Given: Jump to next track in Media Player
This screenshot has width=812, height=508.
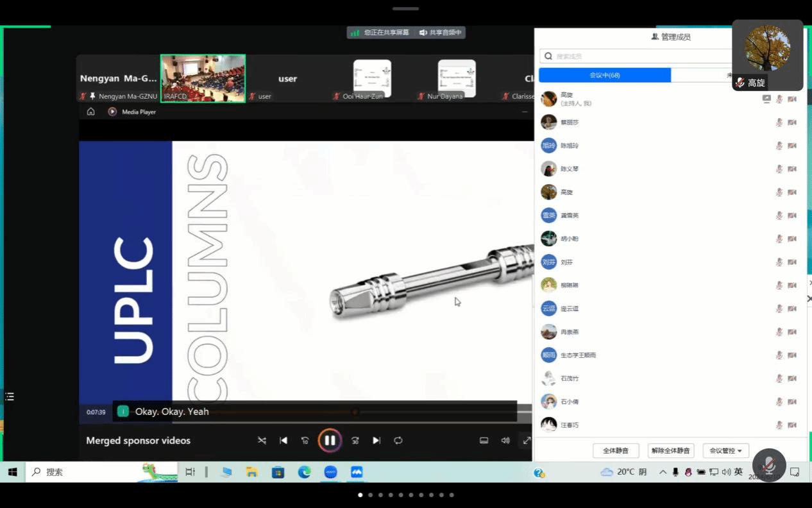Looking at the screenshot, I should click(x=376, y=441).
